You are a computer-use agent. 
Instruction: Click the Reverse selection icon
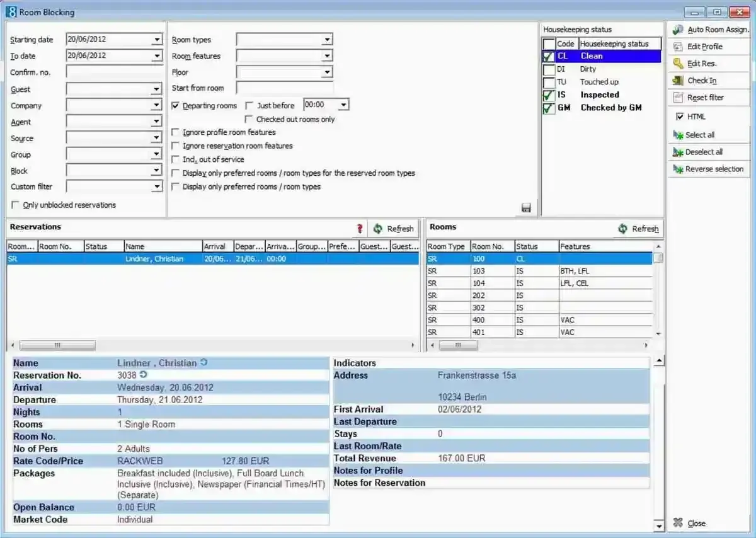(x=678, y=169)
